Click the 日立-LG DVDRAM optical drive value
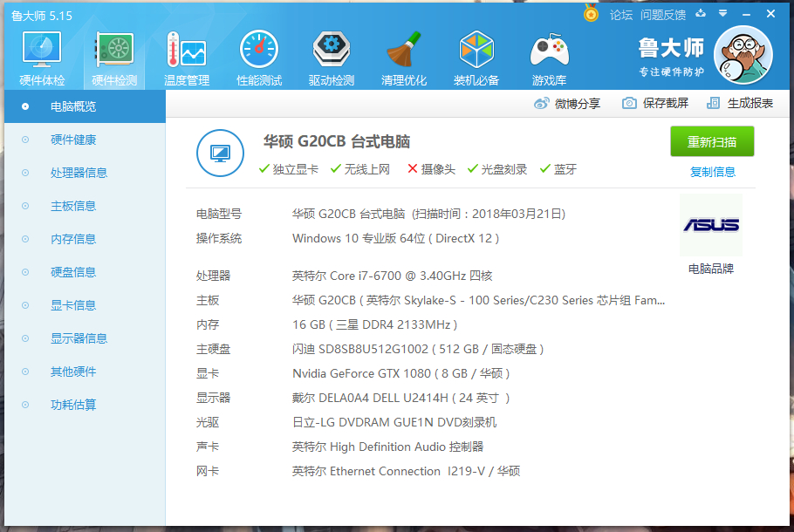This screenshot has height=532, width=794. pyautogui.click(x=394, y=422)
